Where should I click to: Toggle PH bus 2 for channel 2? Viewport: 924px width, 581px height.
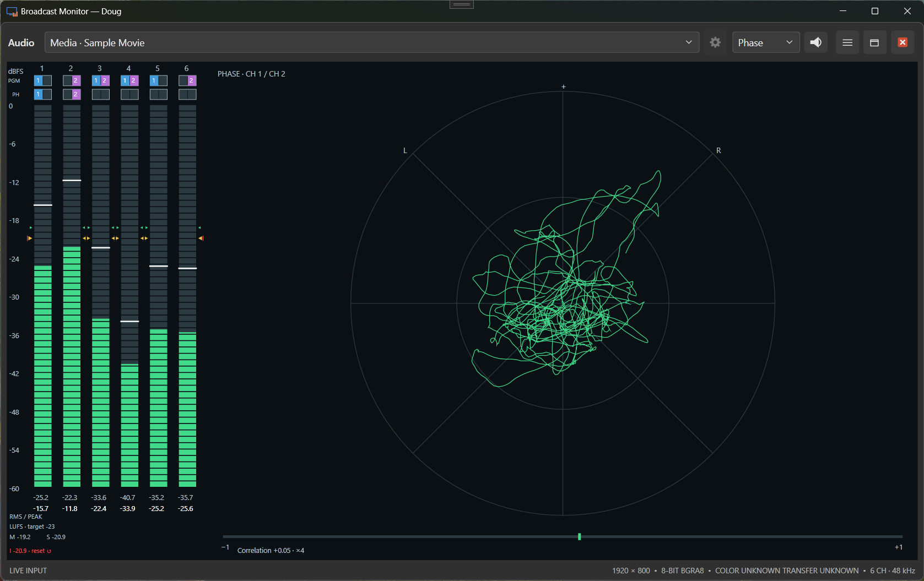(x=76, y=94)
